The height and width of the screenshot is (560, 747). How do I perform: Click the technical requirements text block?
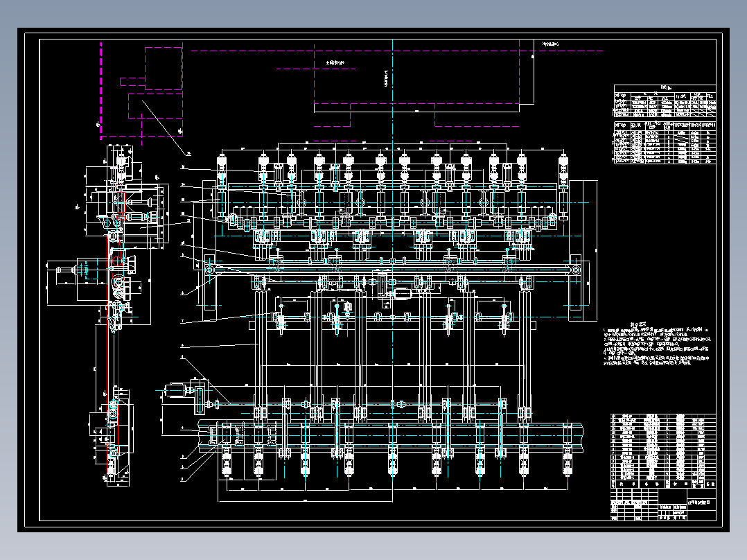pos(658,344)
